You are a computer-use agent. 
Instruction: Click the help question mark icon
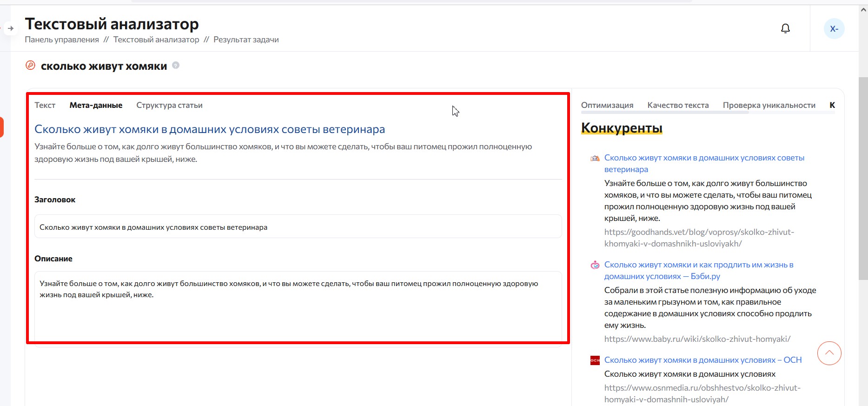point(176,66)
